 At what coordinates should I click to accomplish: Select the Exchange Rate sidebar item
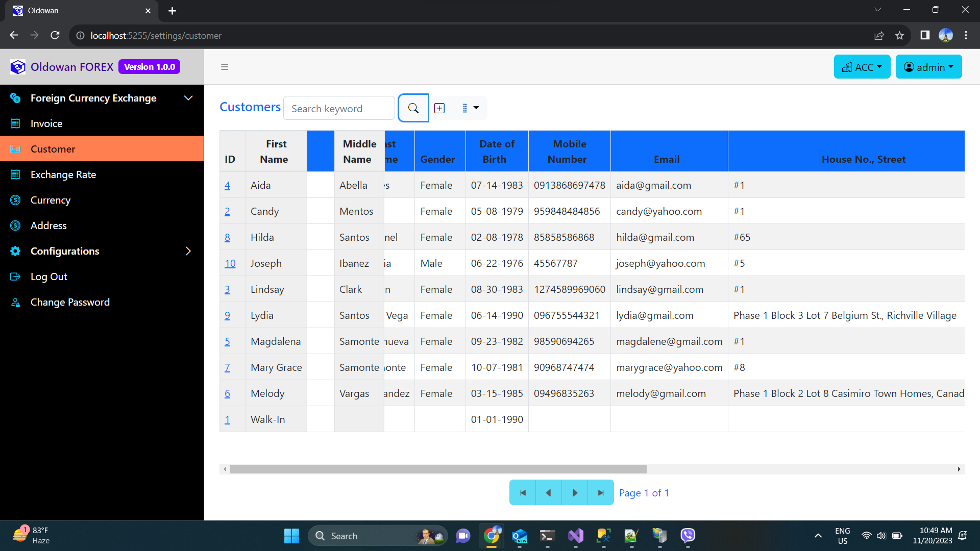63,174
